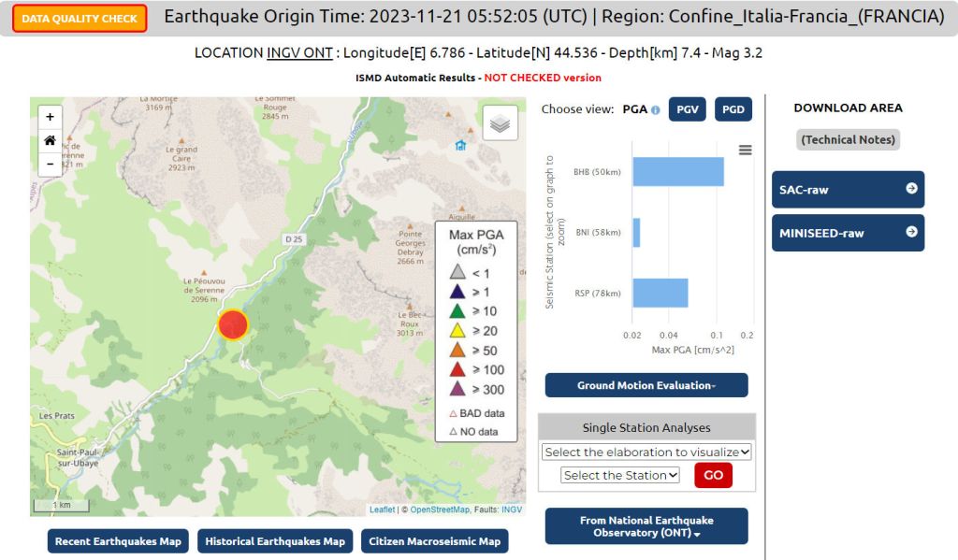Expand the Ground Motion Evaluation menu
Screen dimensions: 958x560
(646, 385)
